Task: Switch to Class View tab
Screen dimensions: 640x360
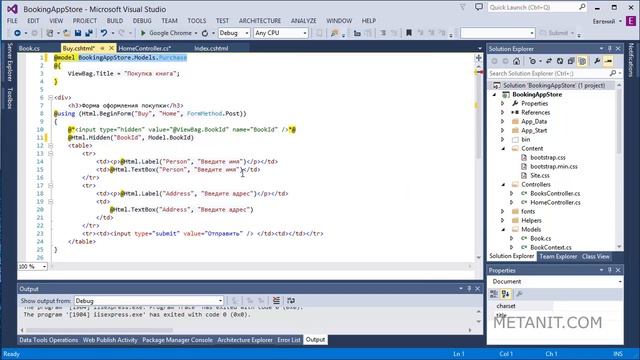Action: [596, 256]
